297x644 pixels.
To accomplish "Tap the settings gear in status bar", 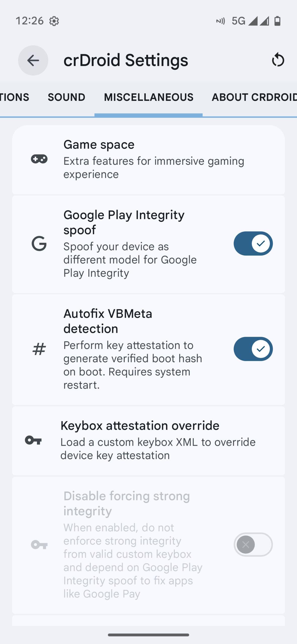I will 54,21.
